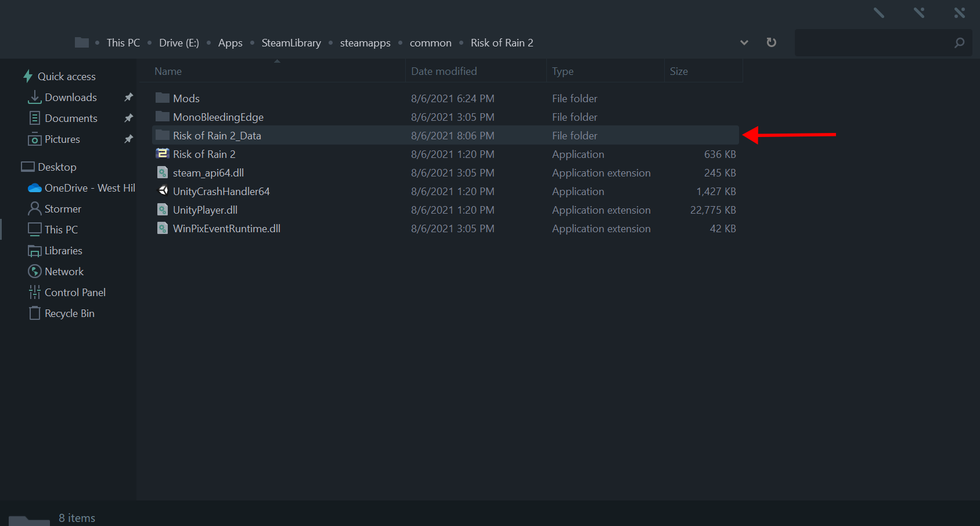Open Control Panel from navigation pane
The height and width of the screenshot is (526, 980).
(x=75, y=293)
